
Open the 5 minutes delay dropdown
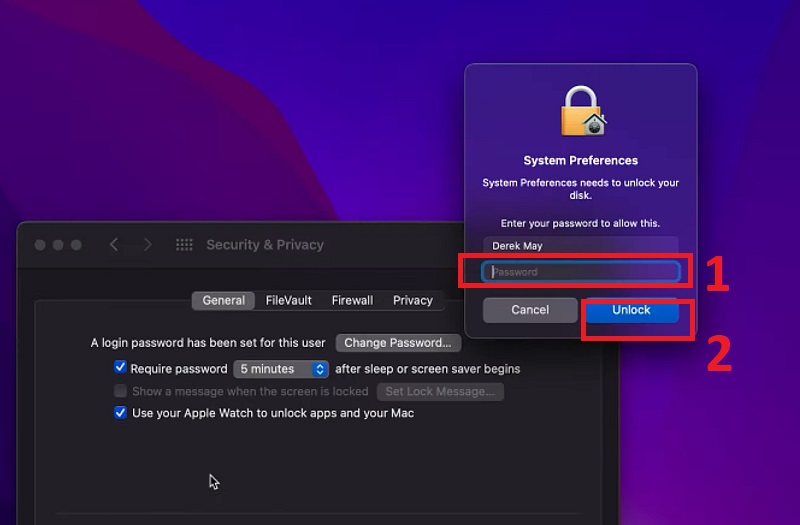point(281,369)
